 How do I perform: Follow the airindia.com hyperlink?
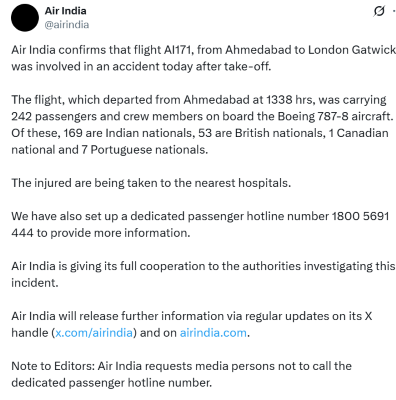click(x=213, y=333)
